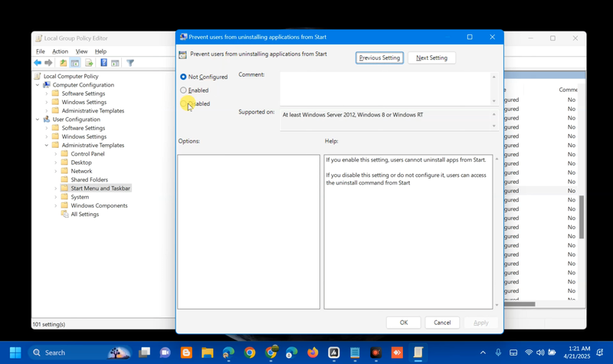The image size is (613, 364).
Task: Select All Settings in the tree
Action: pos(85,214)
